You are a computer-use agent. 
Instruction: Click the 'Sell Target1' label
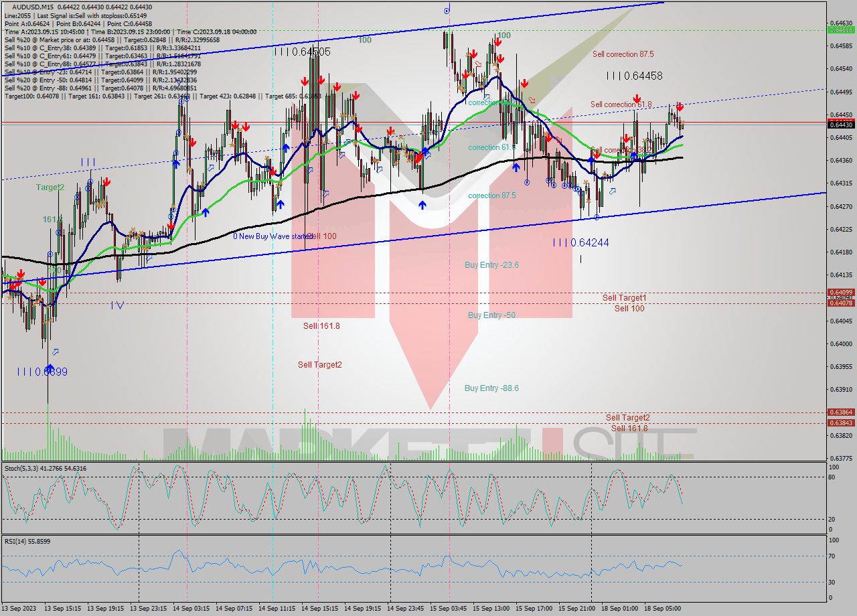click(624, 297)
